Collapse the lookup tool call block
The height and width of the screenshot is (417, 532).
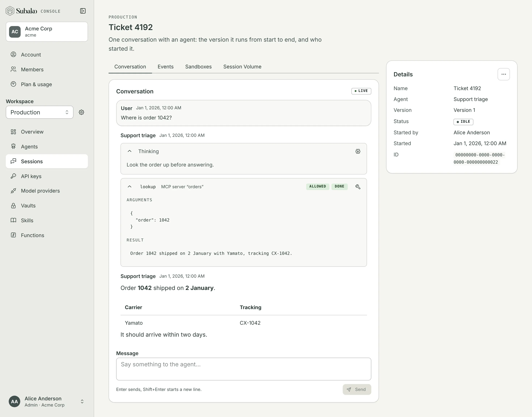[130, 187]
